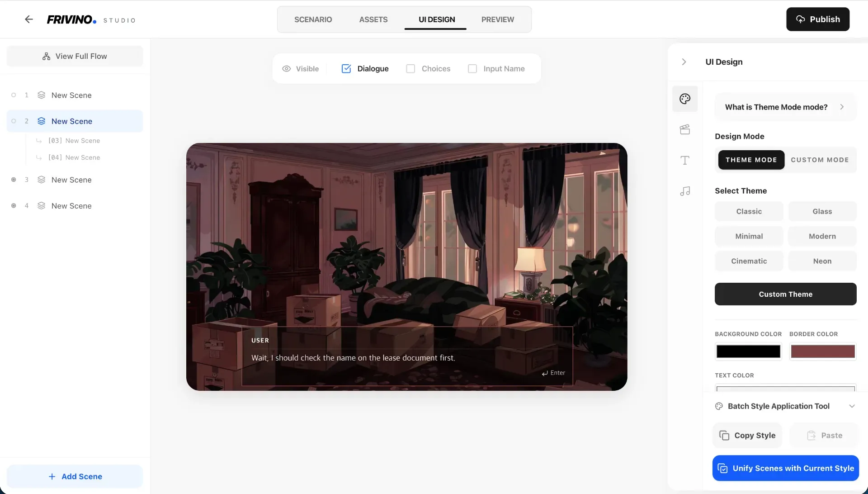This screenshot has width=868, height=494.
Task: Expand the What is Theme Mode help
Action: click(x=786, y=107)
